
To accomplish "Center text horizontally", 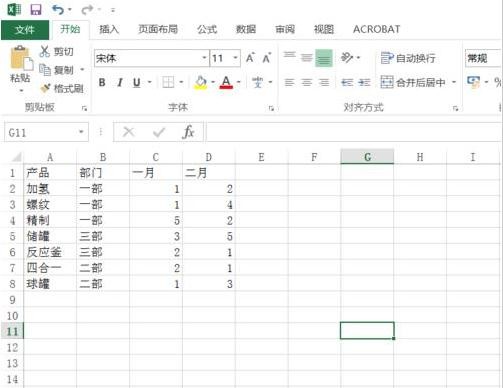I will [x=307, y=82].
